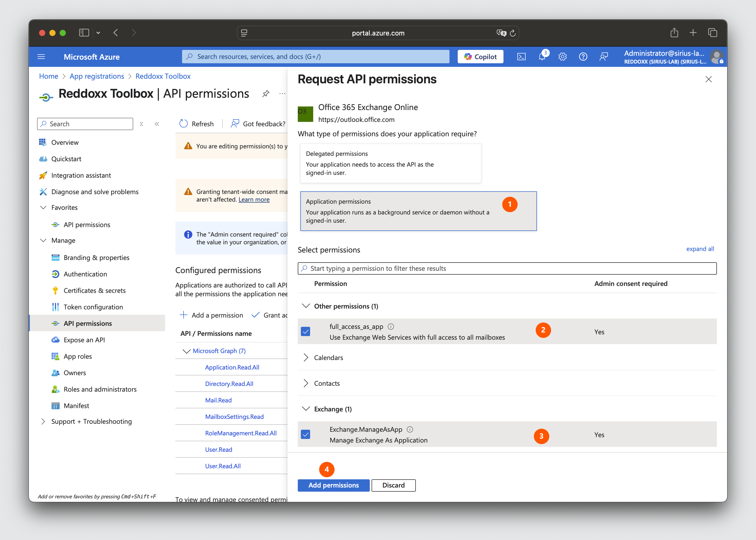The image size is (756, 540).
Task: Reload the page in address bar
Action: pyautogui.click(x=513, y=33)
